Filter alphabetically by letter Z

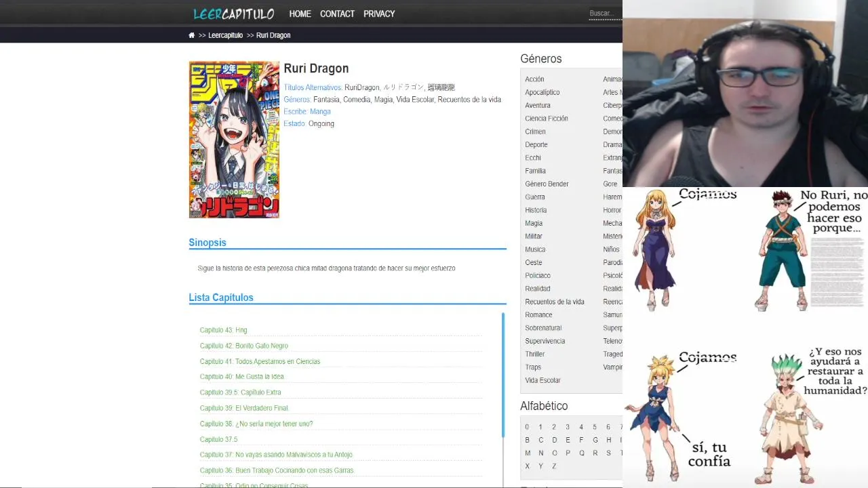pos(554,466)
